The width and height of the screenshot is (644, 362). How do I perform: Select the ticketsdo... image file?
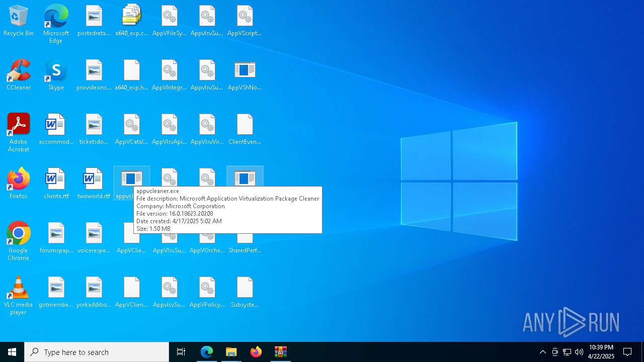[x=94, y=130]
